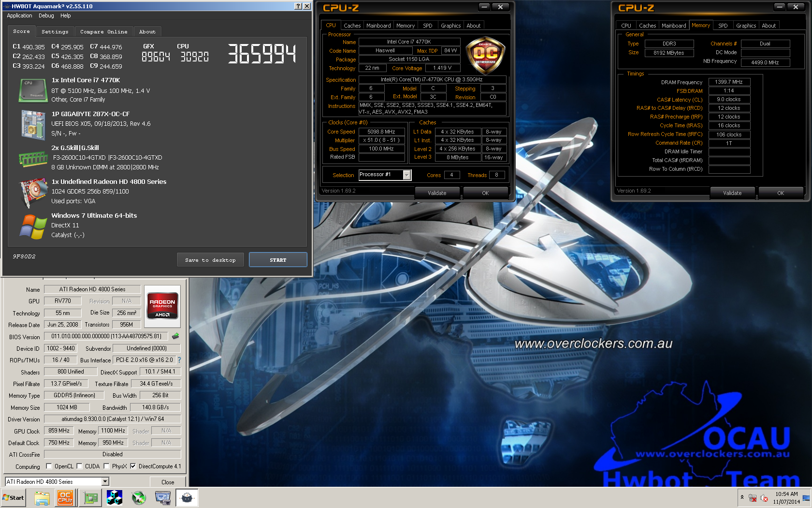
Task: Click the disconnected network tray icon
Action: point(753,498)
